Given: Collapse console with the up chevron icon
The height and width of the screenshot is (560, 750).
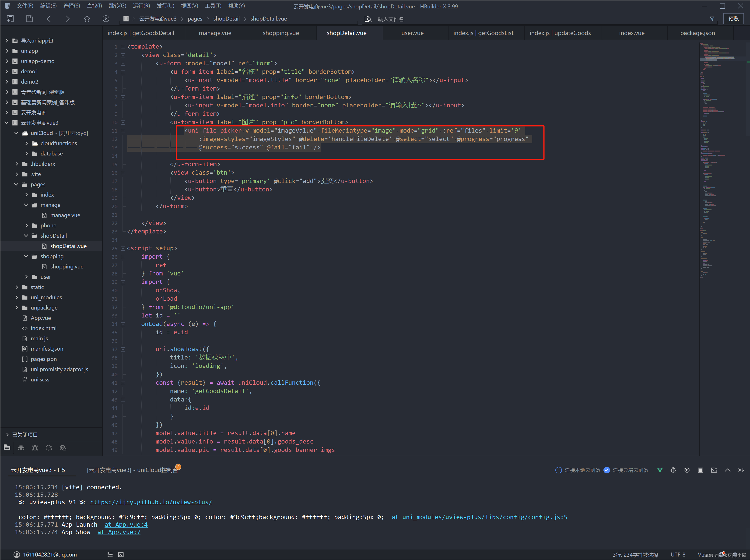Looking at the screenshot, I should coord(727,470).
